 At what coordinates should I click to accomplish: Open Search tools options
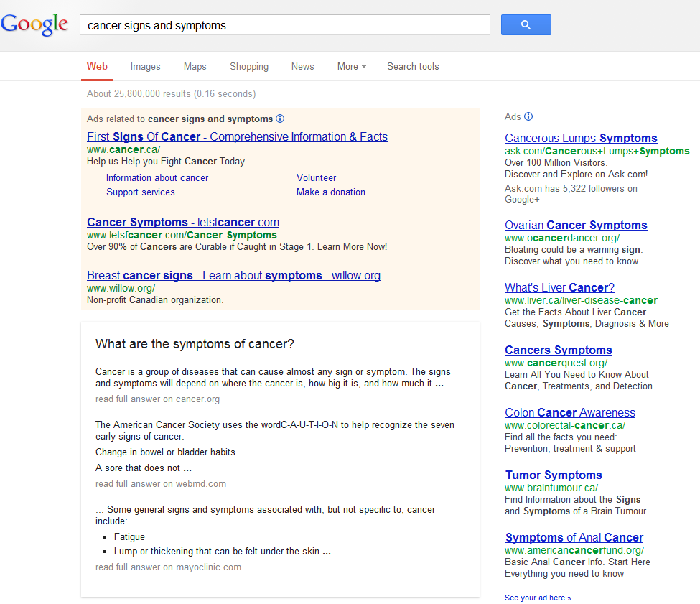tap(413, 67)
